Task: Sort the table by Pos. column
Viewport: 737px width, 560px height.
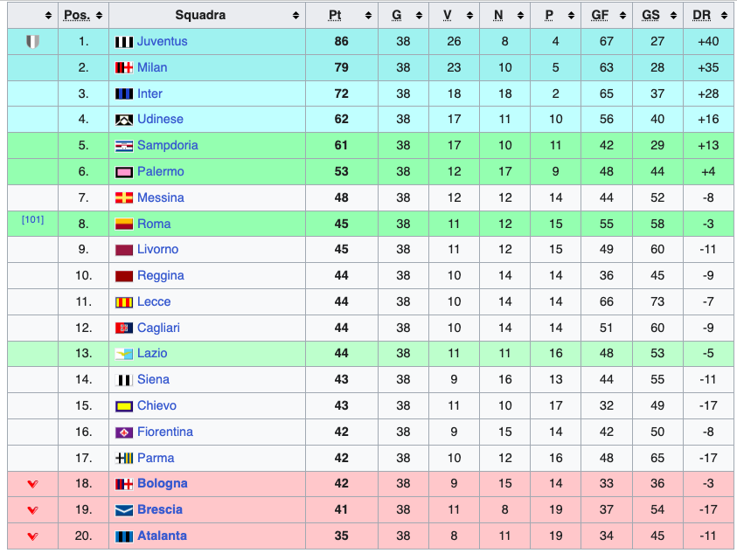Action: pos(83,16)
